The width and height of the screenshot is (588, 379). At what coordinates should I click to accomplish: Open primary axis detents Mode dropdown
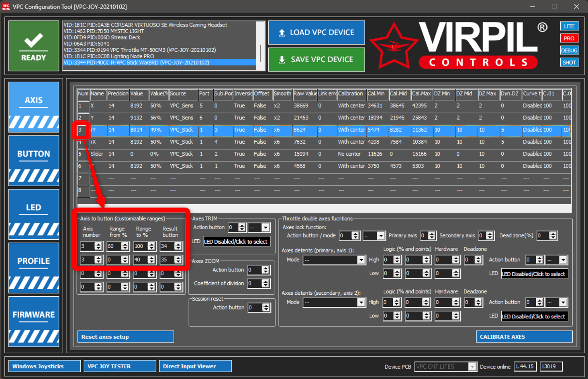(361, 260)
